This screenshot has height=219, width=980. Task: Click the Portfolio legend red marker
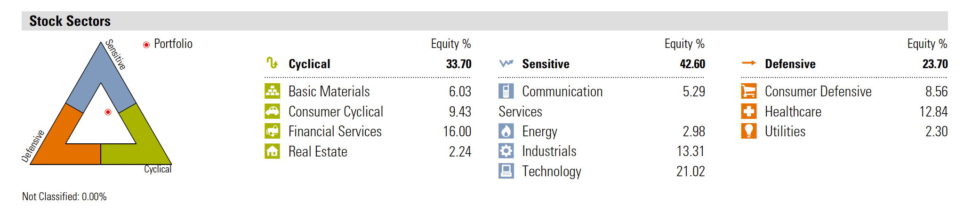coord(146,45)
